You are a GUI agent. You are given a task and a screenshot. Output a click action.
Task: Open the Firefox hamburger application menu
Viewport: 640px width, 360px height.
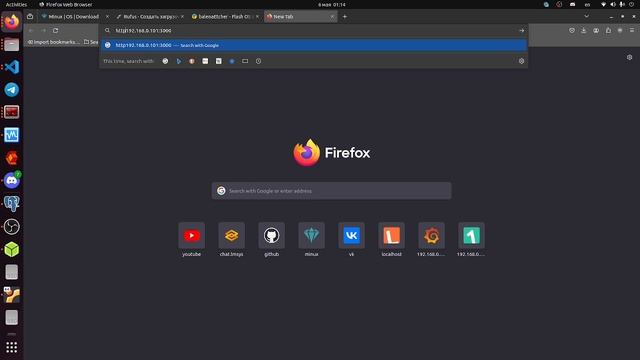coord(632,31)
